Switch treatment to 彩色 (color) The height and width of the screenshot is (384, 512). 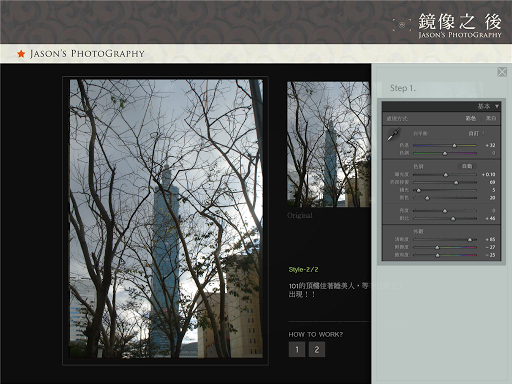coord(470,118)
